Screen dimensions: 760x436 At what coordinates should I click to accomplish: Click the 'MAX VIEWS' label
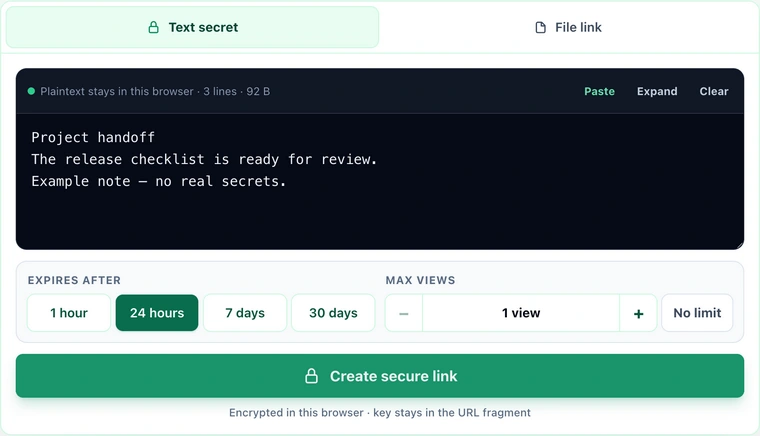click(420, 280)
